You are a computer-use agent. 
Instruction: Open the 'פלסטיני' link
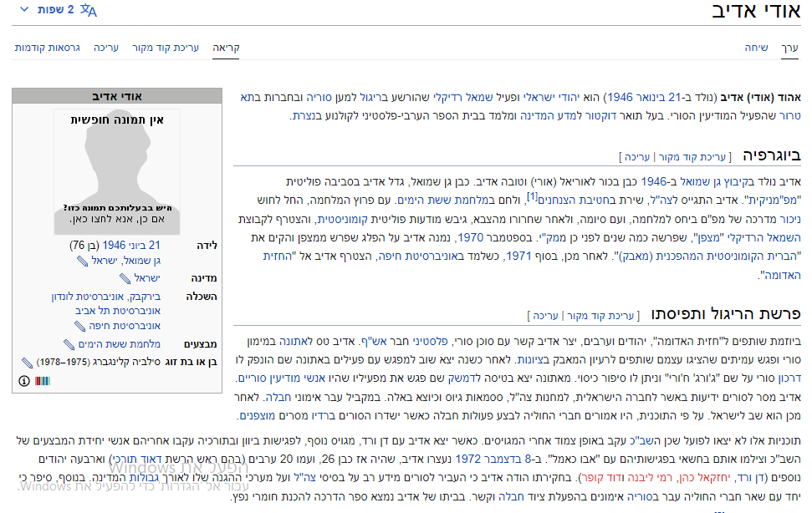pyautogui.click(x=430, y=342)
